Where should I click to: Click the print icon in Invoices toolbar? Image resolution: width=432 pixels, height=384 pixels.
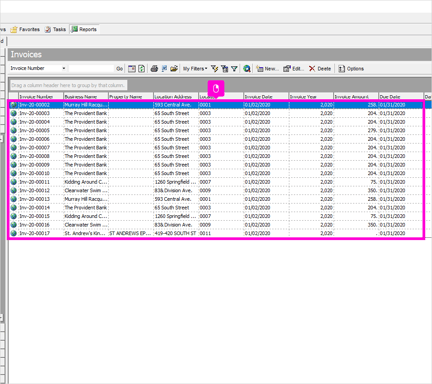(154, 69)
